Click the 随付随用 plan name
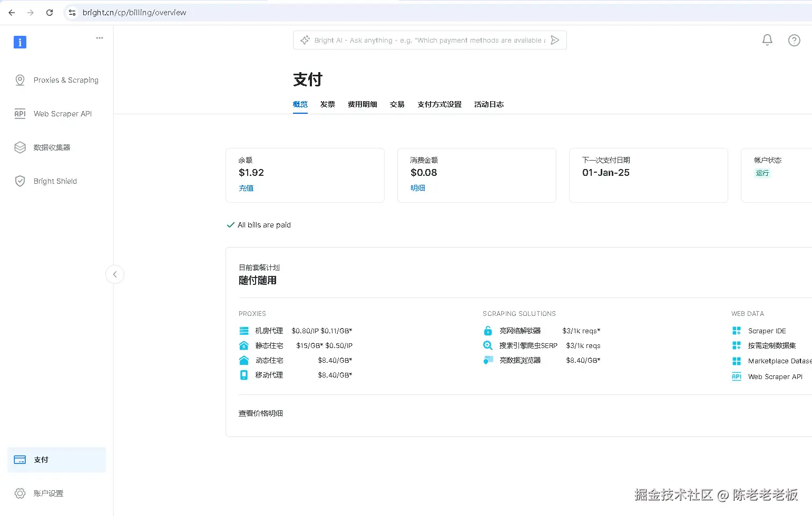This screenshot has width=812, height=516. [258, 280]
